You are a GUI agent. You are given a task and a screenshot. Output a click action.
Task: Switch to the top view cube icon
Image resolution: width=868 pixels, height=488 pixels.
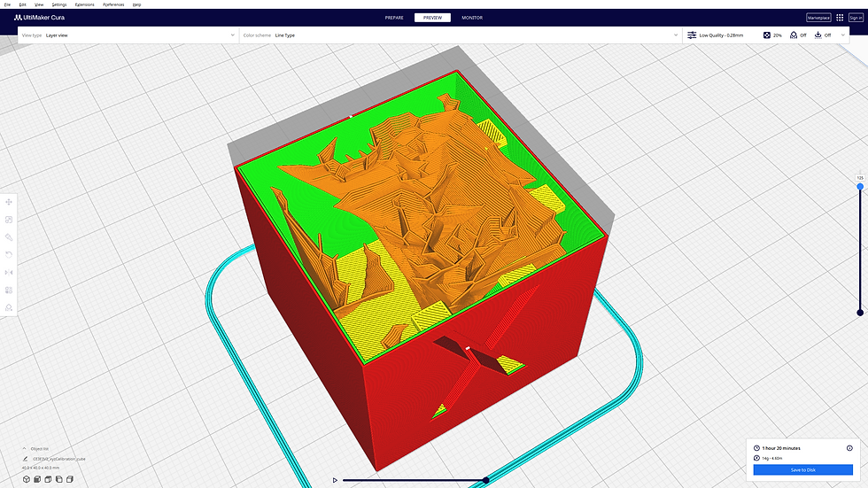[48, 479]
